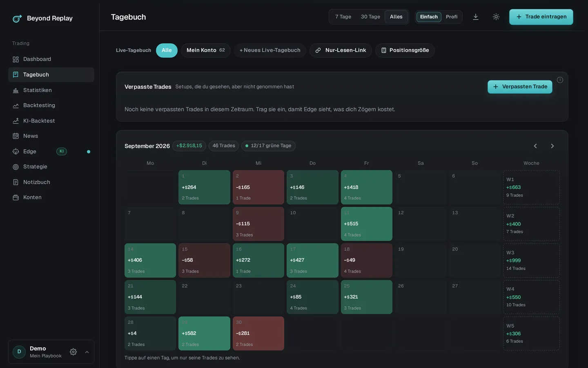Click the 46 Trades badge
Screen dimensions: 588x368
coord(224,146)
